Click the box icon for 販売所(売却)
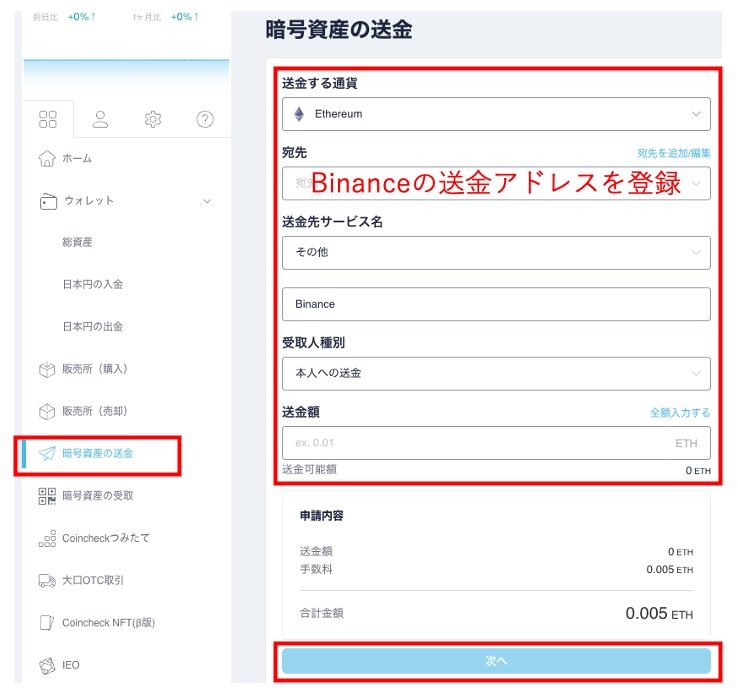 coord(47,412)
